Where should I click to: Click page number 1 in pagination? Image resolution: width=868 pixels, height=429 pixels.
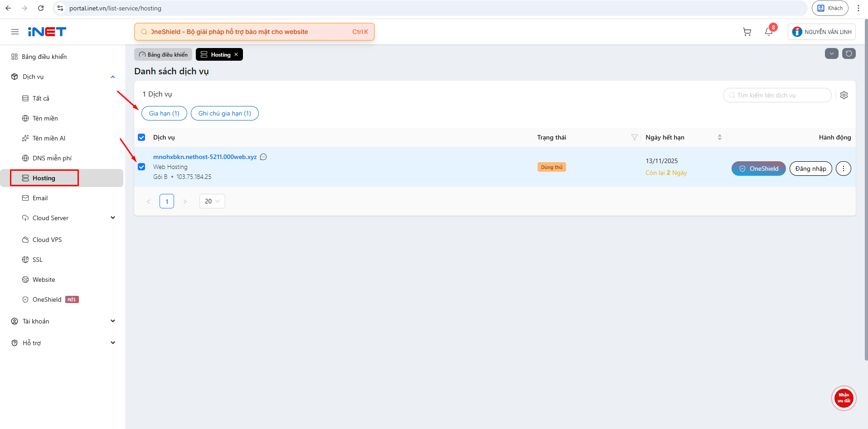(167, 201)
